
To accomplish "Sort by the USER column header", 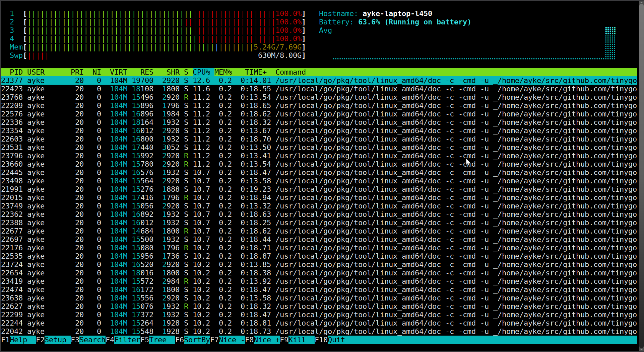I will coord(36,72).
